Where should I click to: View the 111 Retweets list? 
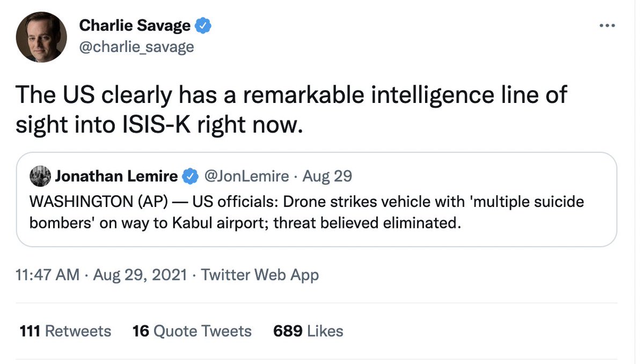[65, 331]
